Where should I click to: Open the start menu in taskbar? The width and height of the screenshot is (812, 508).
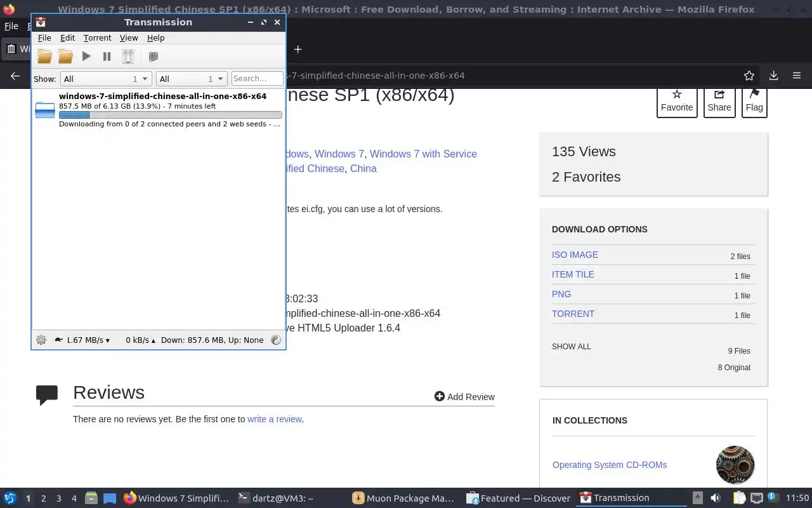tap(10, 498)
